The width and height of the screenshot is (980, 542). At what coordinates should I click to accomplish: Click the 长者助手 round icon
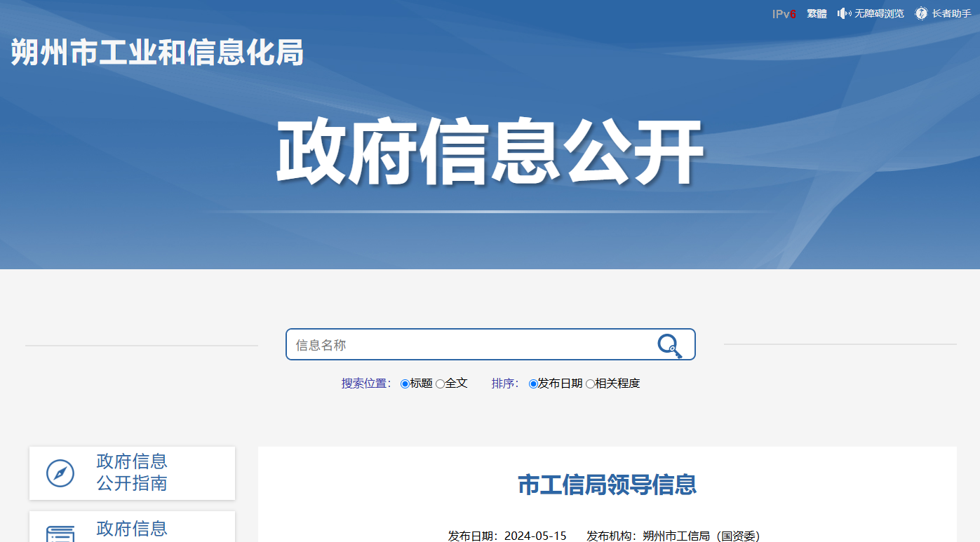pyautogui.click(x=922, y=13)
